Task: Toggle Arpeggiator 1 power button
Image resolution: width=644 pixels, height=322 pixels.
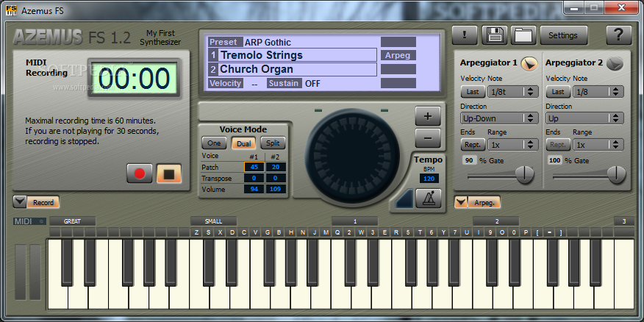Action: coord(529,63)
